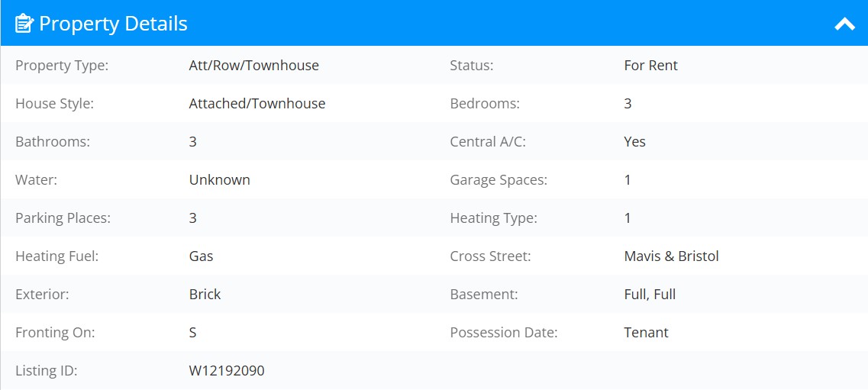Click the Tenant possession date value

tap(646, 333)
